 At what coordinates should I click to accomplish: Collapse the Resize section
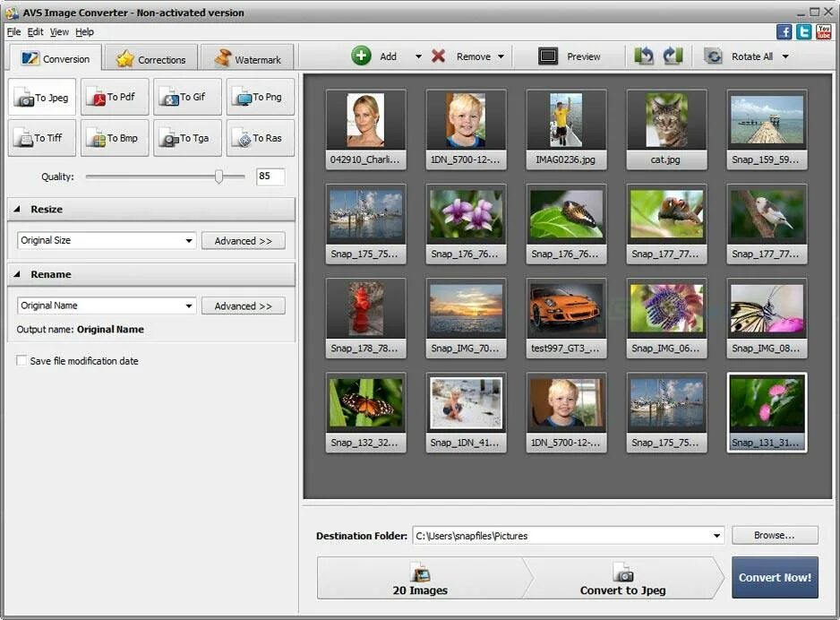pyautogui.click(x=17, y=209)
